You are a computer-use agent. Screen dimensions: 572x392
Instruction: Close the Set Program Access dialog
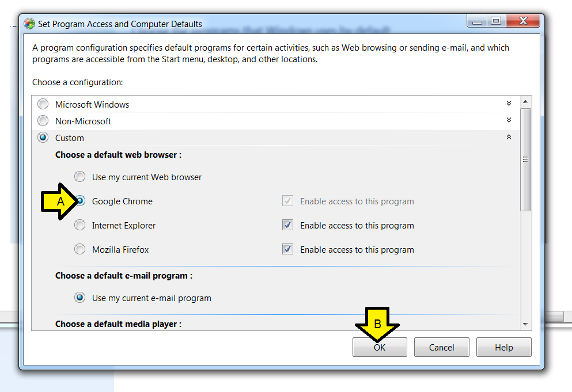point(523,21)
